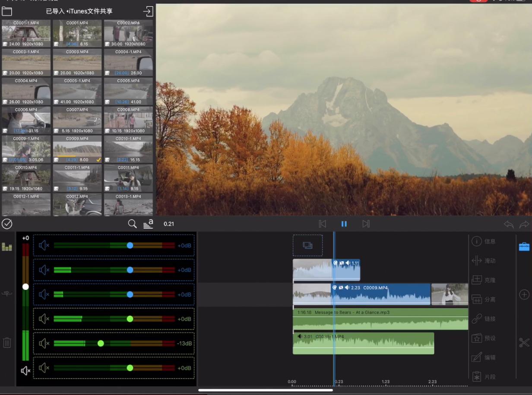Open the blue toolbox icon

[524, 246]
